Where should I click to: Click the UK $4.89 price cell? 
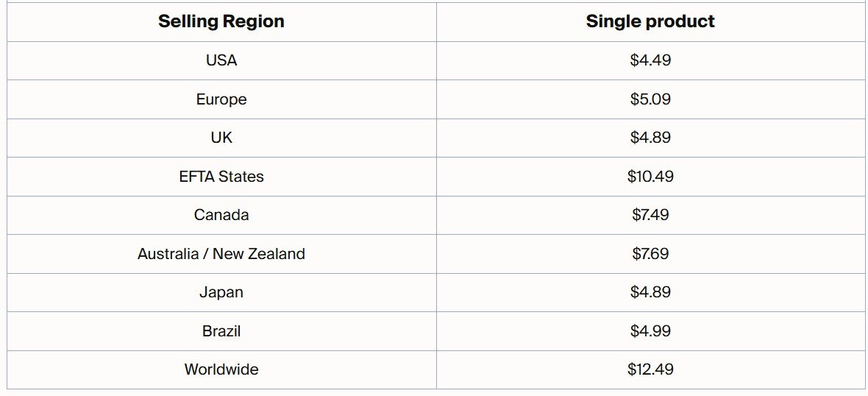pyautogui.click(x=650, y=138)
